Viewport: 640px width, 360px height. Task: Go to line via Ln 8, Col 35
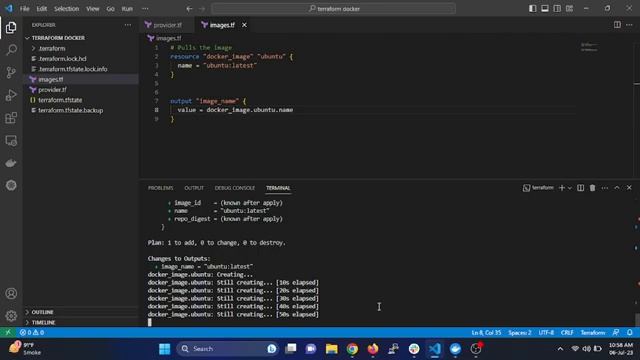pos(486,332)
